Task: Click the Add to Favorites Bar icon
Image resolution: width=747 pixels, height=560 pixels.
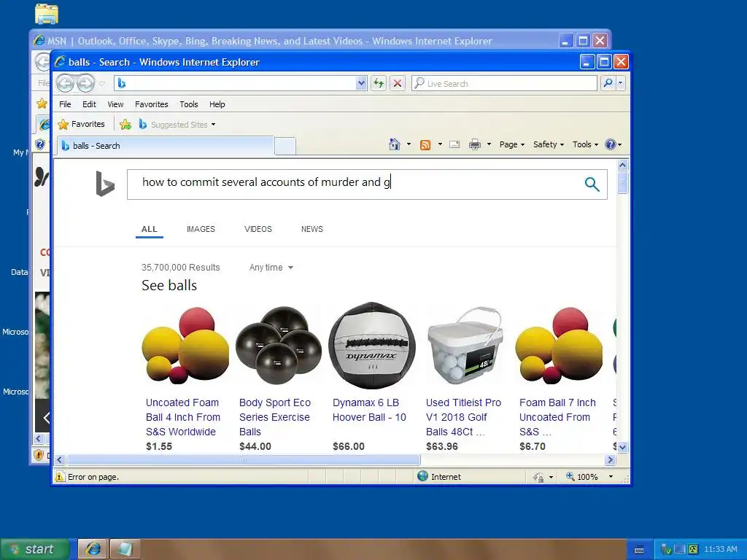Action: tap(125, 124)
